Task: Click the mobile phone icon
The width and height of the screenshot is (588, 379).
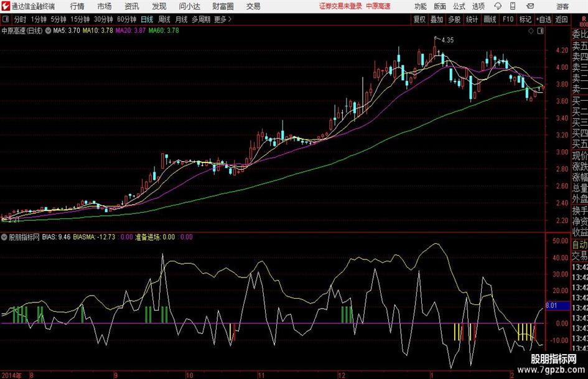Action: click(x=513, y=6)
